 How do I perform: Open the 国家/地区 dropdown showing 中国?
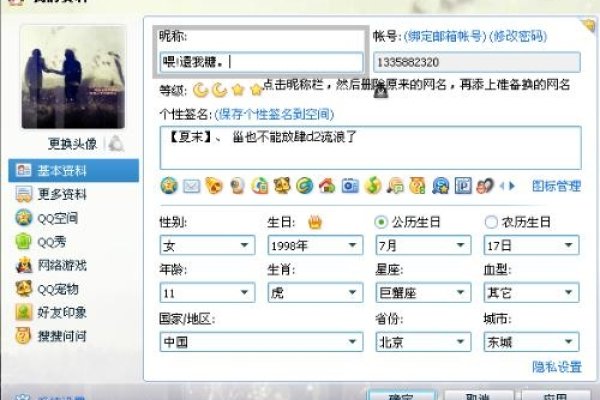[261, 342]
